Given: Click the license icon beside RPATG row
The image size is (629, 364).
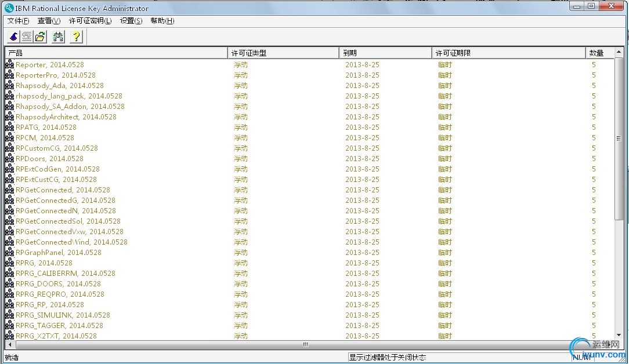Looking at the screenshot, I should click(10, 127).
